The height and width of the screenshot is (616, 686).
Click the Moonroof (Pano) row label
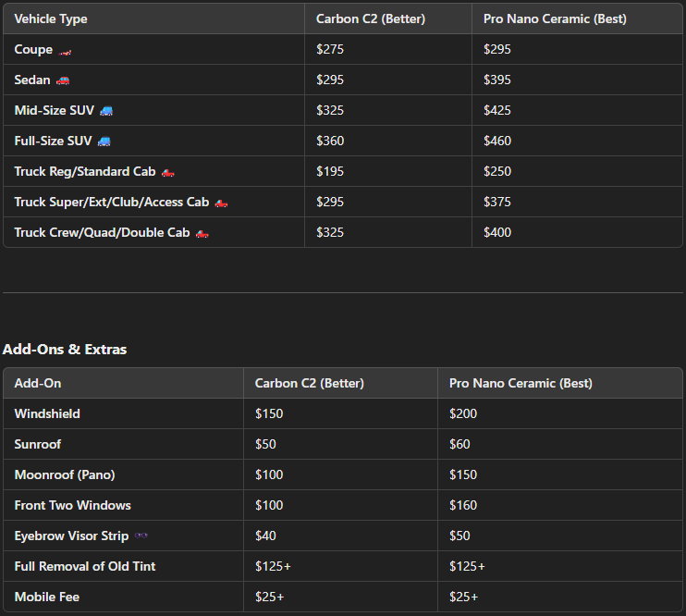point(65,474)
